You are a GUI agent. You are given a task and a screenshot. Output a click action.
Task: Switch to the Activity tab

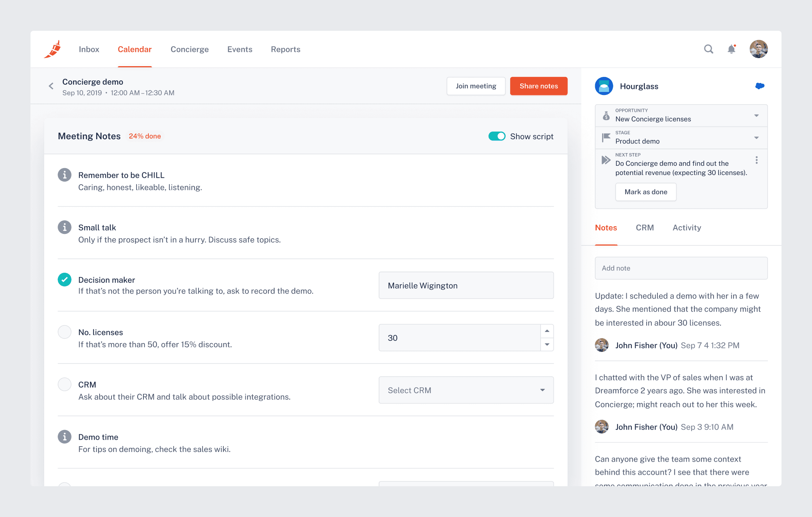coord(687,228)
